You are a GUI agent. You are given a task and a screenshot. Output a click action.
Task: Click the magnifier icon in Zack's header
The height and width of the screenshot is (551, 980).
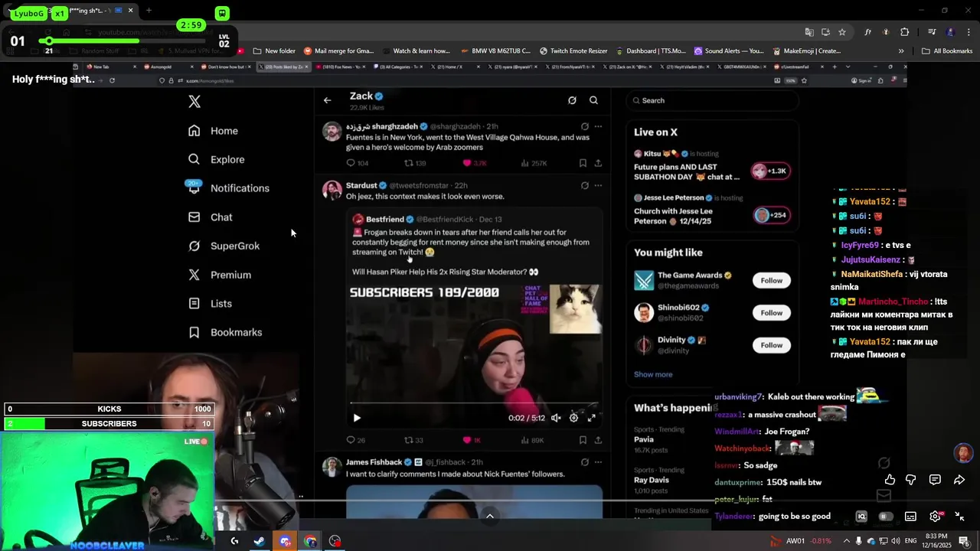(593, 100)
